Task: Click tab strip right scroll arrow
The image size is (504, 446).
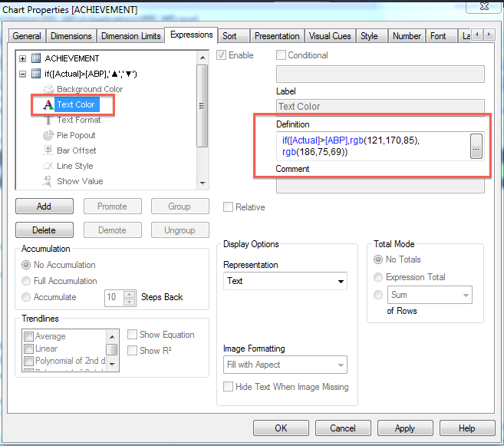Action: pos(489,34)
